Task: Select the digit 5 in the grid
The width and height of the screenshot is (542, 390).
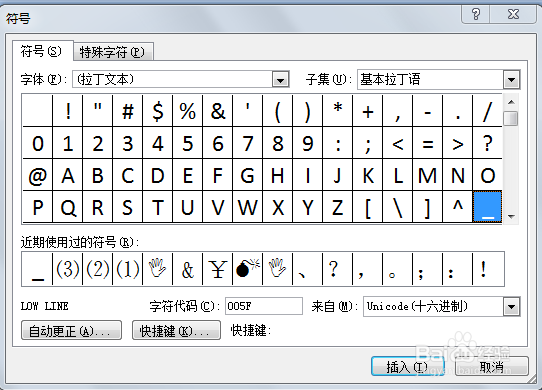Action: click(188, 143)
